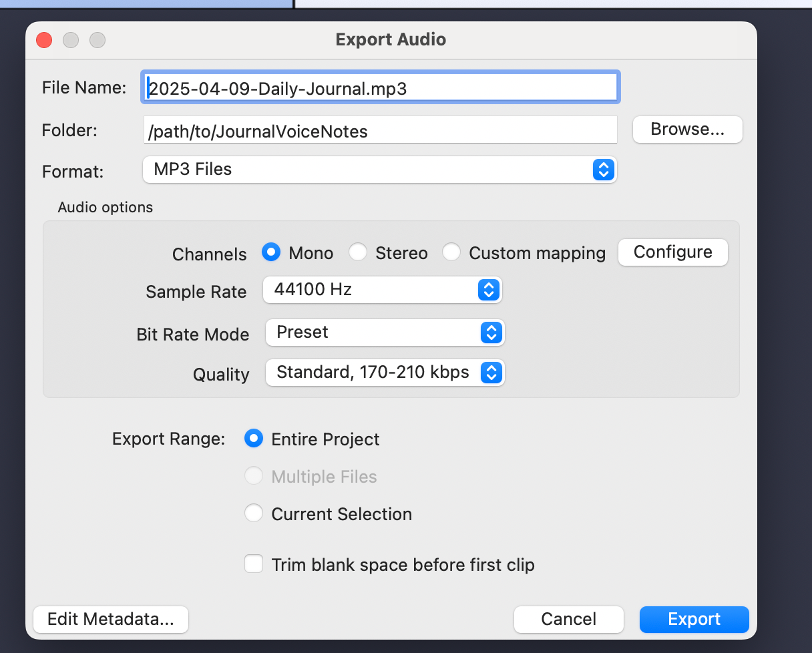Screen dimensions: 812x653
Task: Enable trim blank space before first clip
Action: tap(254, 564)
